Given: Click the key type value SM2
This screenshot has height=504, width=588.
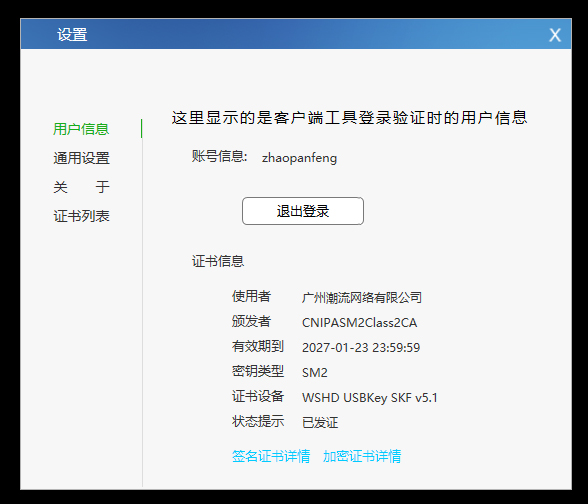Looking at the screenshot, I should pos(315,373).
